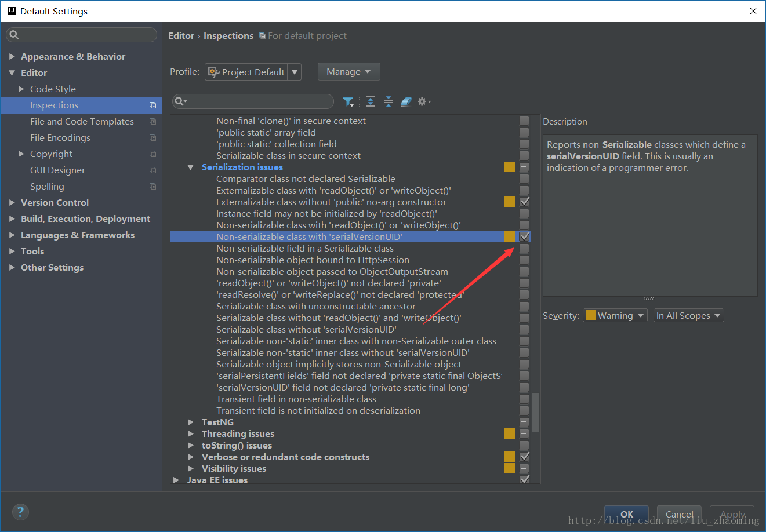
Task: Click the copy icon beside File Encodings
Action: [153, 137]
